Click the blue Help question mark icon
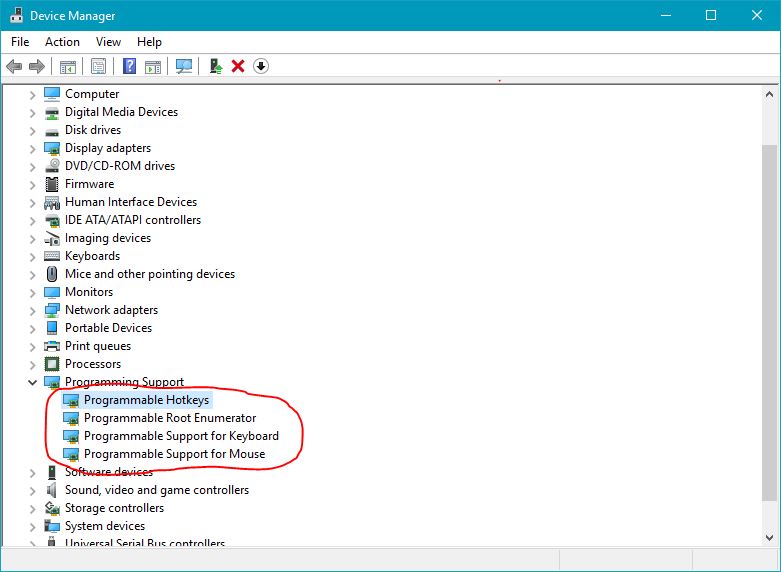 tap(130, 66)
